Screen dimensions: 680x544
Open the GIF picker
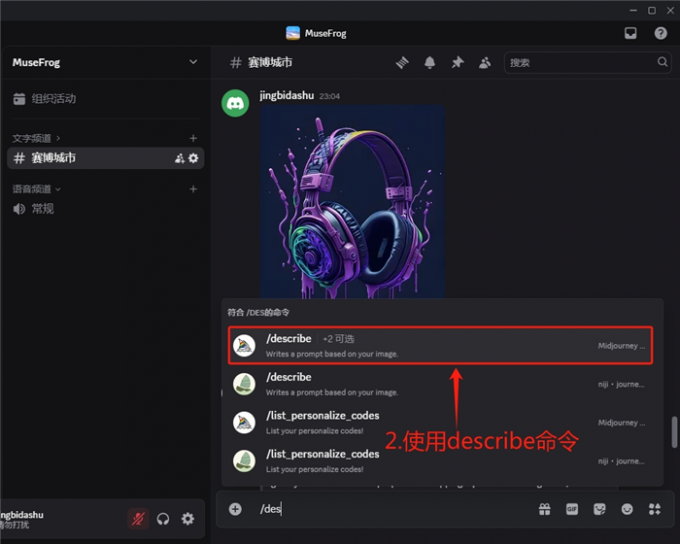pyautogui.click(x=572, y=509)
